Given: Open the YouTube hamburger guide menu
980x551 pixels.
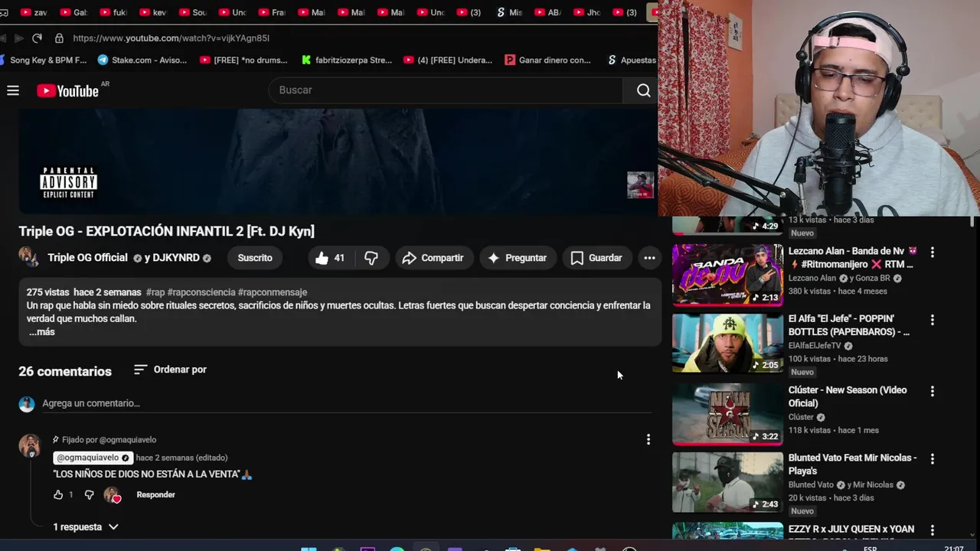Looking at the screenshot, I should (13, 90).
